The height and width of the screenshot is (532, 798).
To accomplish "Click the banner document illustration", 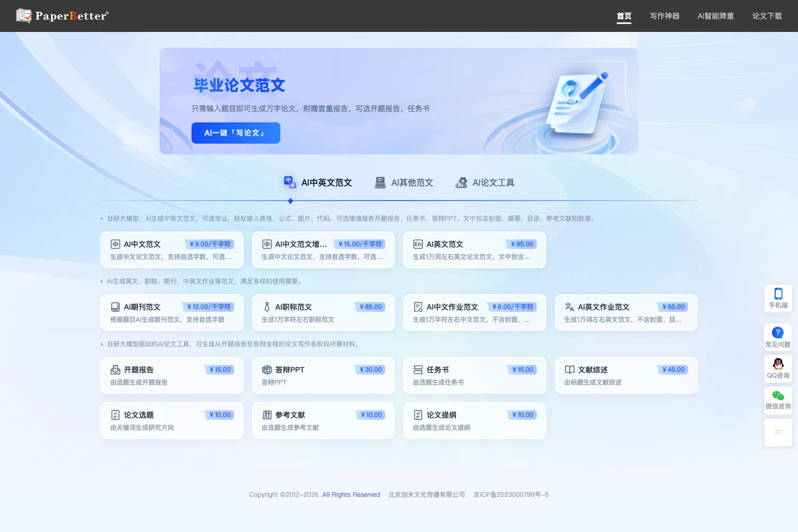I will point(578,104).
